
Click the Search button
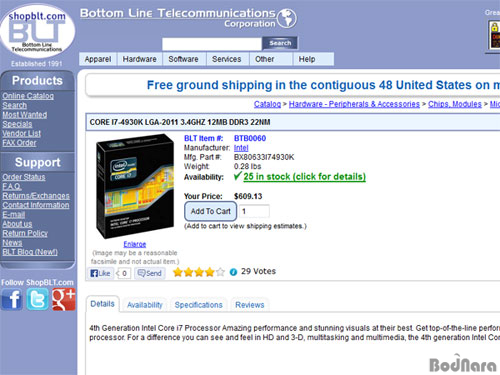(x=280, y=43)
